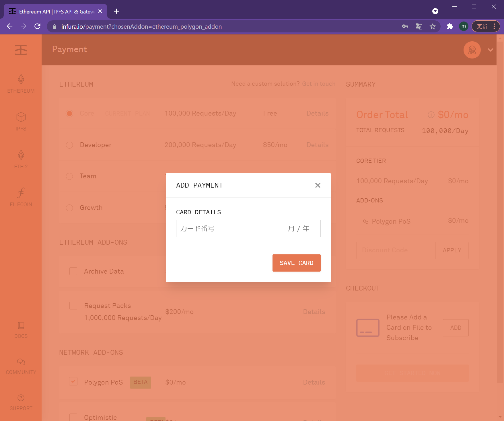This screenshot has width=504, height=421.
Task: Select the Ethereum API browser tab
Action: [55, 11]
